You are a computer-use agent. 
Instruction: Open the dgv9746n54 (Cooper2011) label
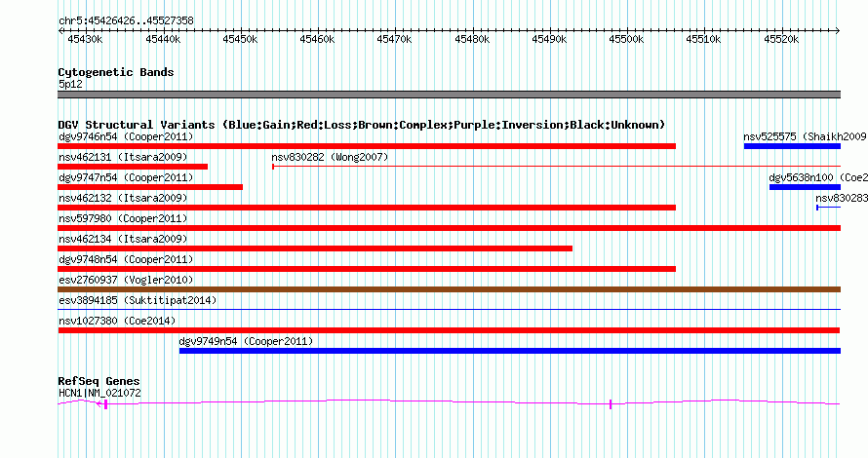coord(126,136)
